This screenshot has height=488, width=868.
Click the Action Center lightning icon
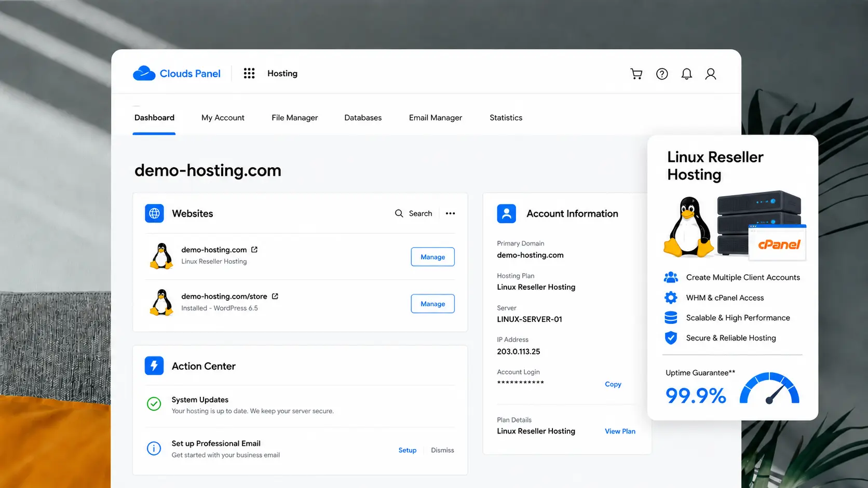point(154,366)
